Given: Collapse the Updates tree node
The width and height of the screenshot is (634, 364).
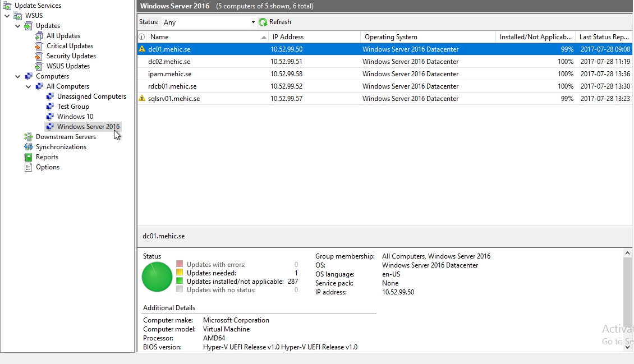Looking at the screenshot, I should [x=18, y=26].
